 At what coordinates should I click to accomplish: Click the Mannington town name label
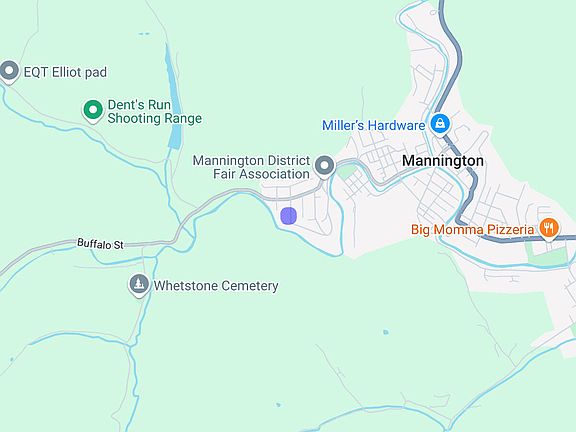coord(443,161)
